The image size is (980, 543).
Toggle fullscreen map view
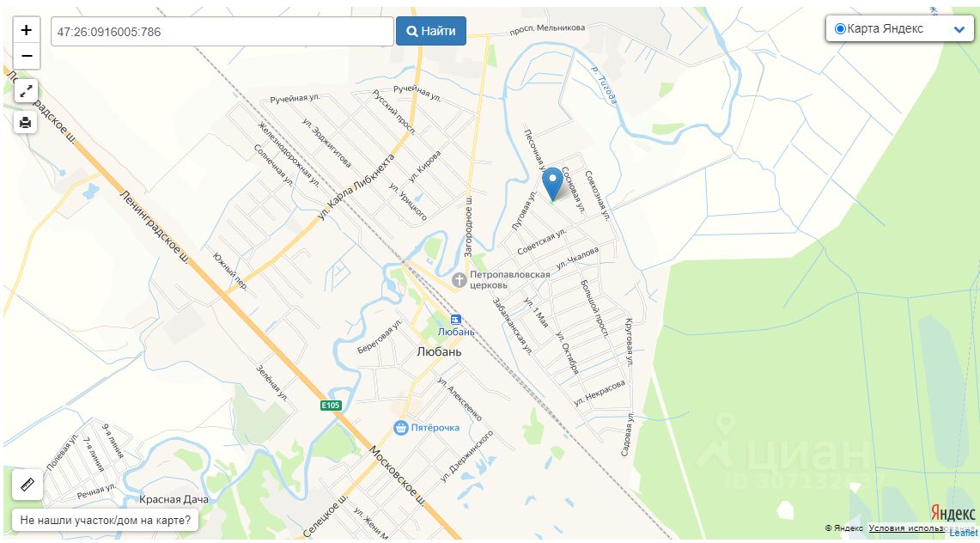(26, 91)
